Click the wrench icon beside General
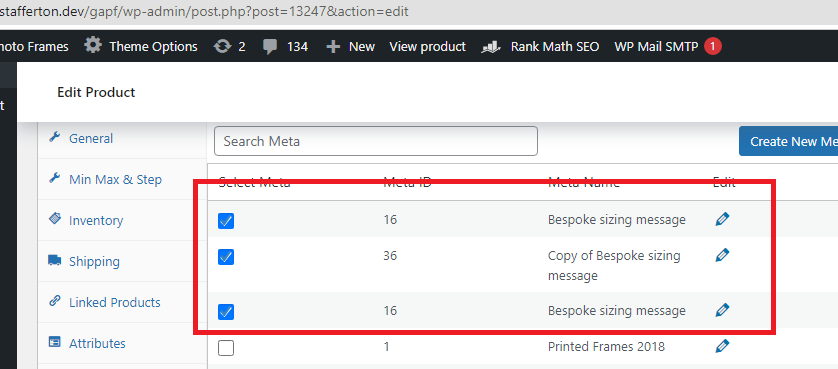The height and width of the screenshot is (369, 838). pos(55,137)
